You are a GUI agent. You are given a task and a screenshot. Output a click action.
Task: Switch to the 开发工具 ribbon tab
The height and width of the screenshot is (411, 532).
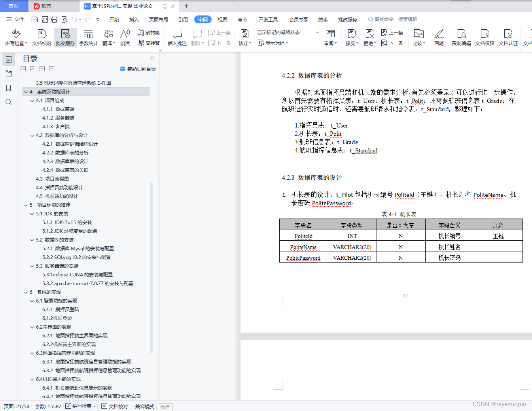point(268,19)
